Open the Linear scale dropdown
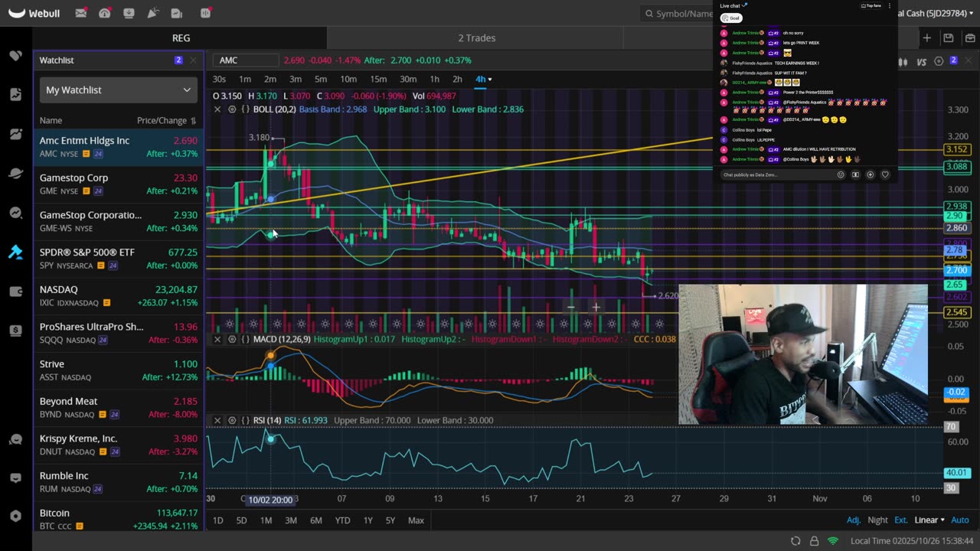 pyautogui.click(x=929, y=520)
